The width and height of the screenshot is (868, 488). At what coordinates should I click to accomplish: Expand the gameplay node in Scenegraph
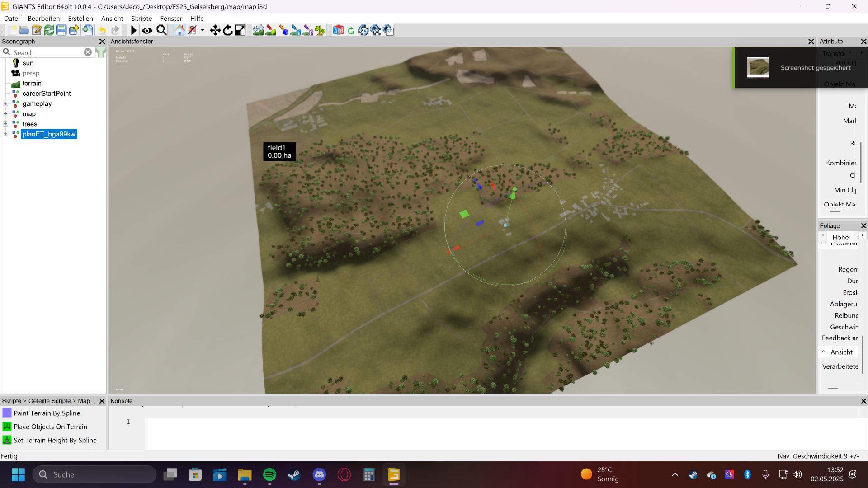point(5,103)
